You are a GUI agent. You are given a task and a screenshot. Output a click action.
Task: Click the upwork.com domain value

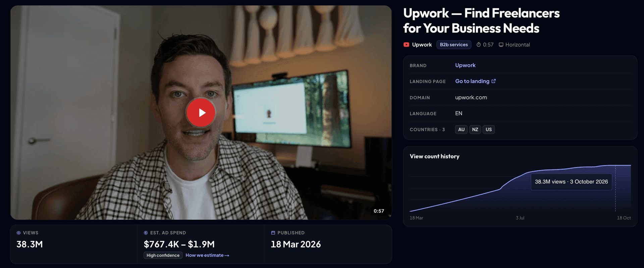[471, 97]
